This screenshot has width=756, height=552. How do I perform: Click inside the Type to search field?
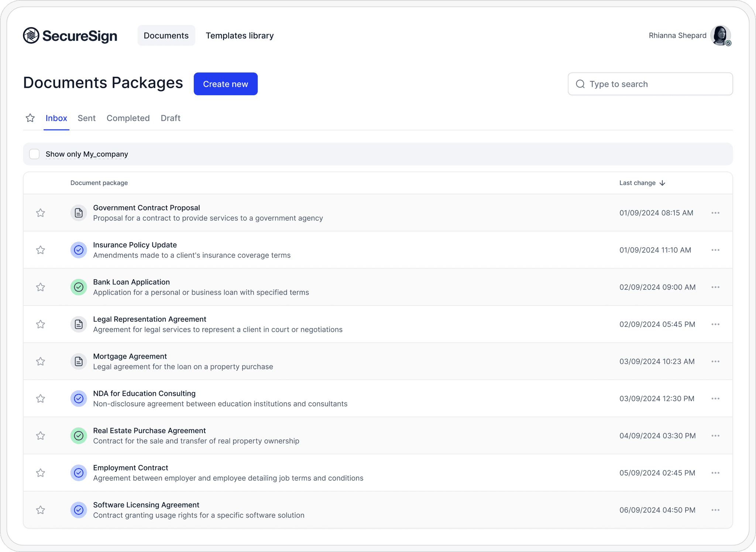628,84
